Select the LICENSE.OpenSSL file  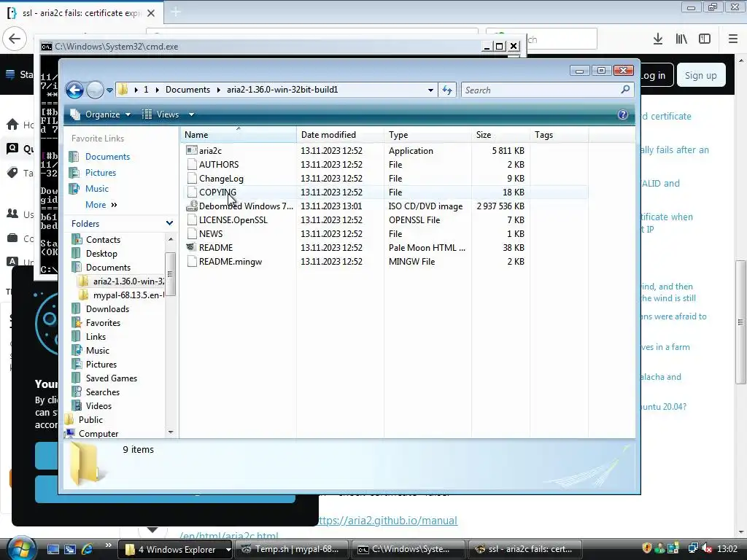233,219
